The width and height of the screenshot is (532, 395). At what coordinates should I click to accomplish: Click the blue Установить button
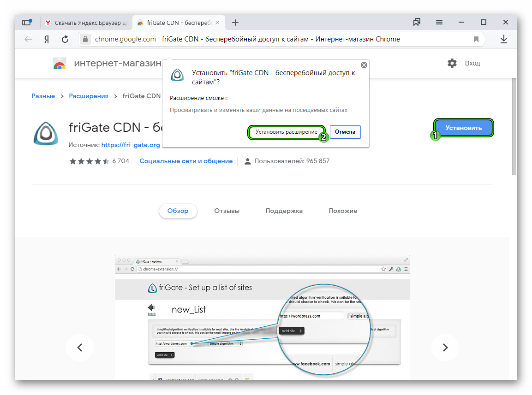pyautogui.click(x=463, y=128)
